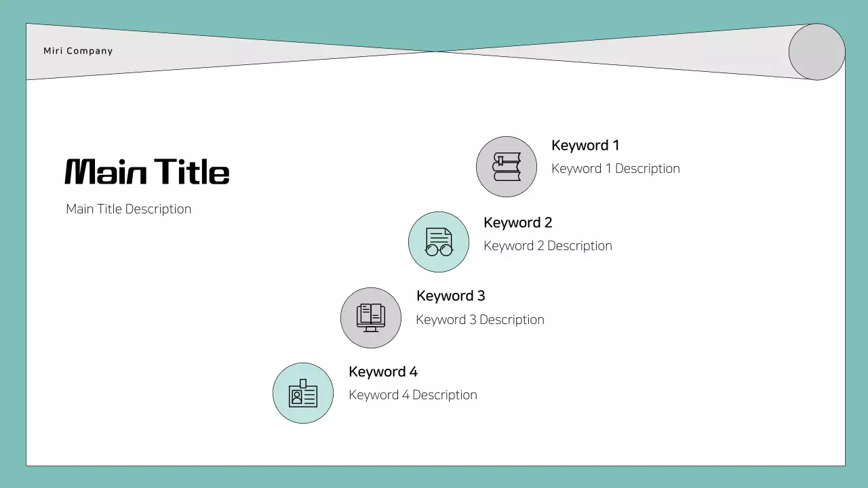Click the 'Keyword 4' heading
Image resolution: width=868 pixels, height=488 pixels.
click(x=382, y=371)
